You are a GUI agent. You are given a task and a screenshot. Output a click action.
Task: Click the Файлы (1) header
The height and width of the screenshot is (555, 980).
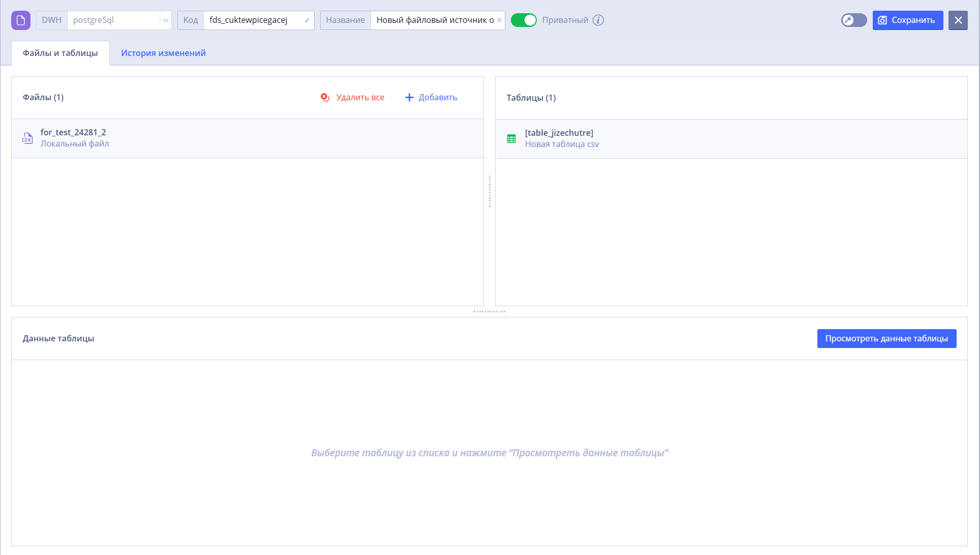(43, 97)
